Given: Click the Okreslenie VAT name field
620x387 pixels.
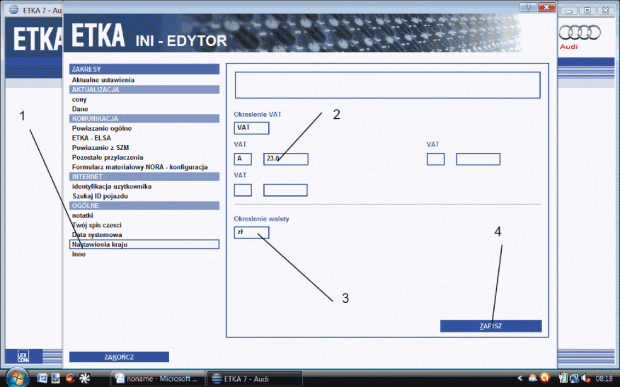Looking at the screenshot, I should coord(251,128).
